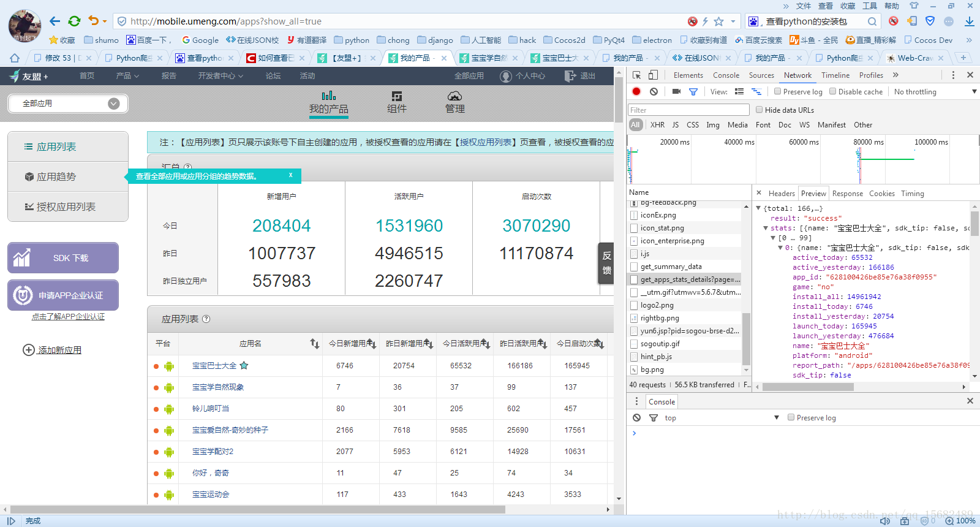Click the red network record button
This screenshot has height=527, width=980.
(x=636, y=91)
